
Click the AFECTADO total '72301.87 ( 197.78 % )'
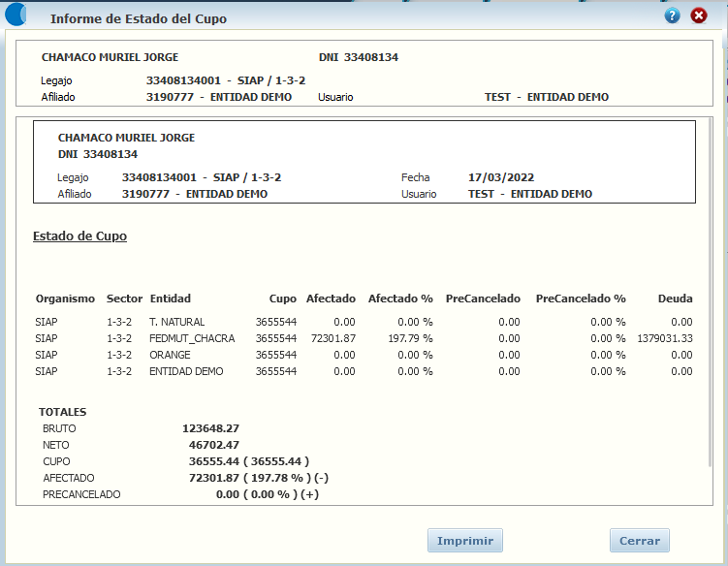(250, 478)
